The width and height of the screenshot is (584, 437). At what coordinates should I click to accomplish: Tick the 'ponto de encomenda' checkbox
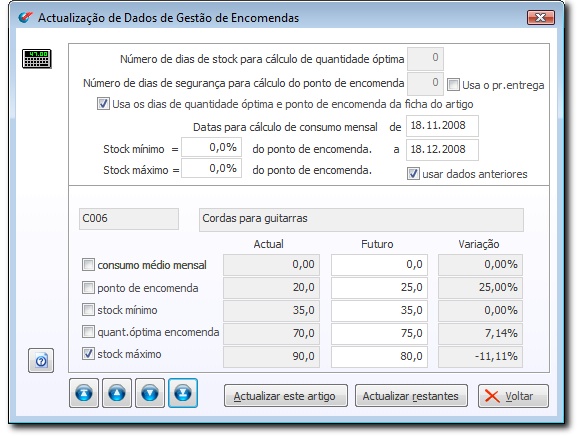pos(88,288)
